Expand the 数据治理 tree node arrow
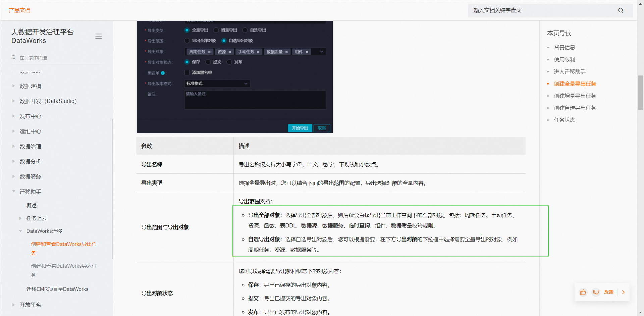The image size is (644, 316). (13, 146)
